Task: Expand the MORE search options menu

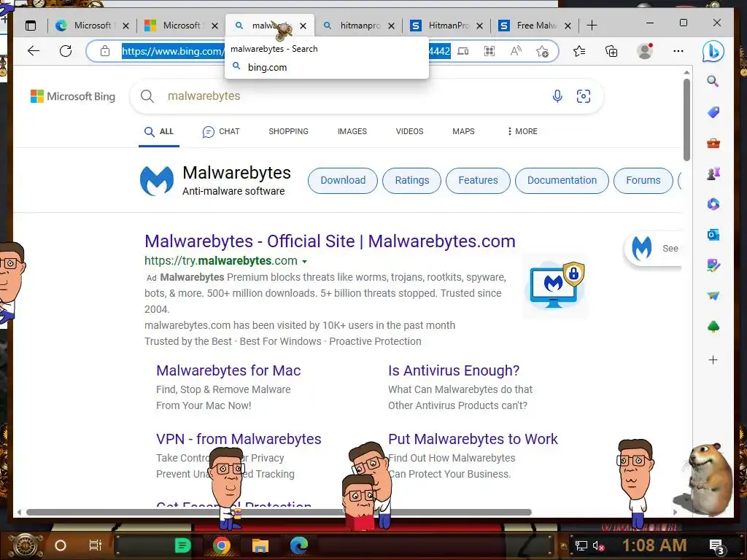Action: [522, 131]
